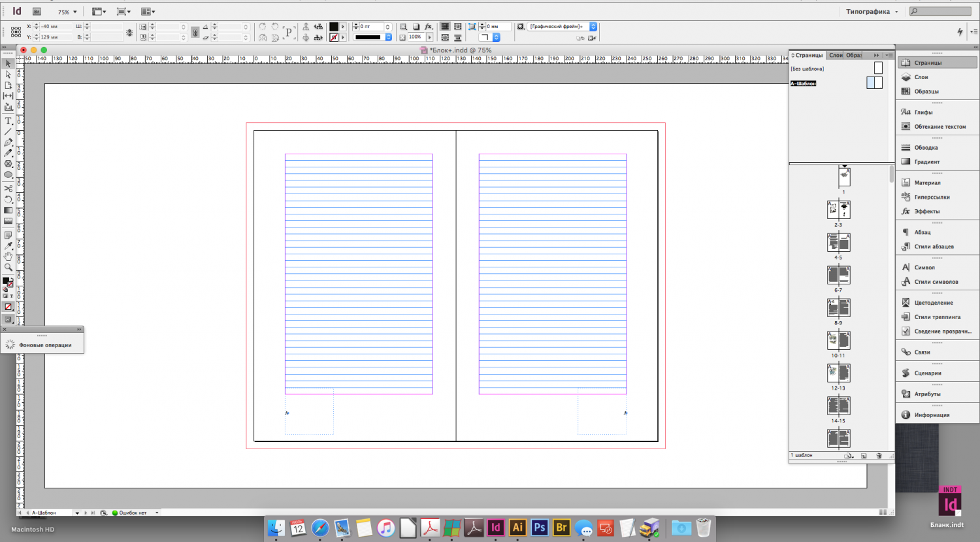The height and width of the screenshot is (542, 980).
Task: Open the Стили абзацев panel
Action: click(x=934, y=246)
